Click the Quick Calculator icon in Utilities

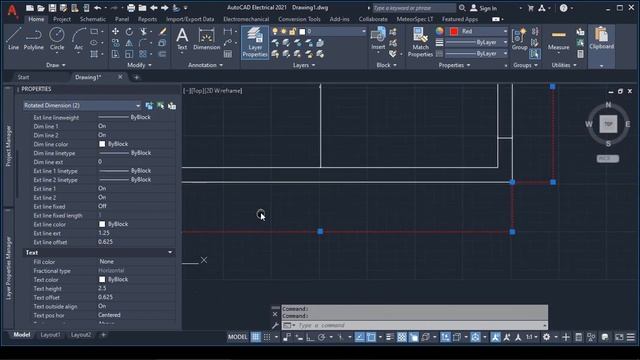580,54
